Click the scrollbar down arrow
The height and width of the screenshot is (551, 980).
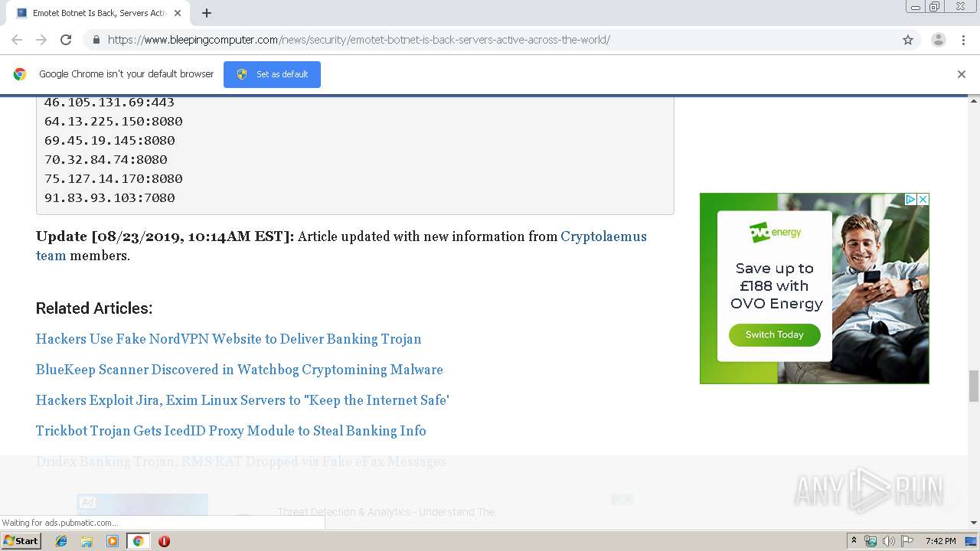[974, 523]
